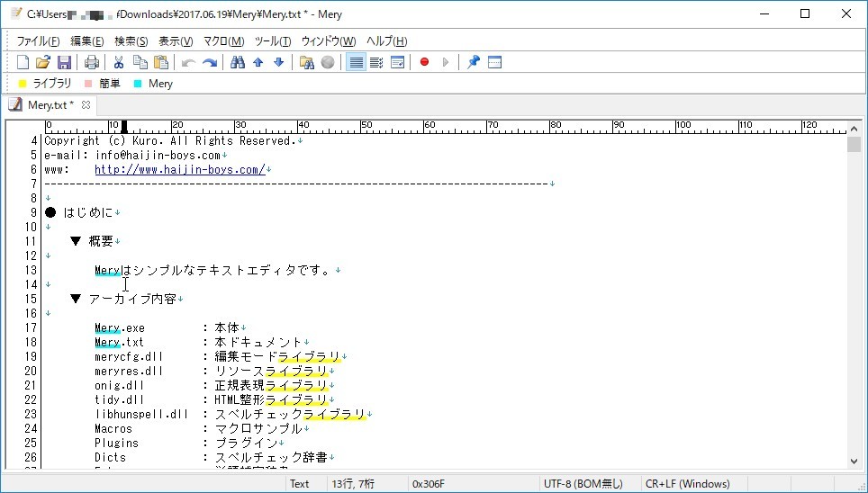Click the Copy icon in toolbar
Viewport: 868px width, 493px height.
(140, 62)
